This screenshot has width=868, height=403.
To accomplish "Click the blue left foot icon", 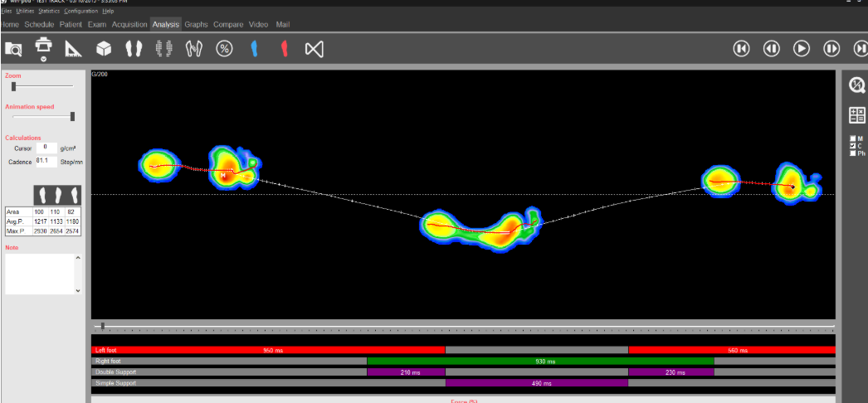I will click(x=254, y=49).
